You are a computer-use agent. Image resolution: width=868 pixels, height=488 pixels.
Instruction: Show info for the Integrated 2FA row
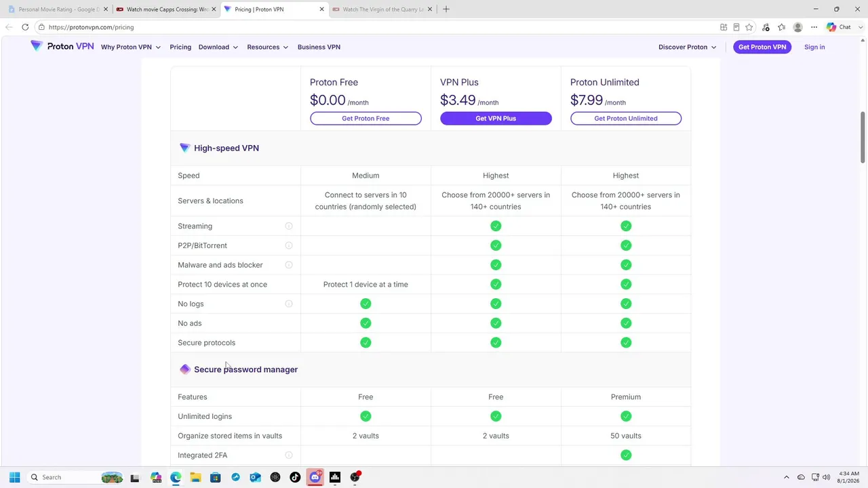point(288,455)
